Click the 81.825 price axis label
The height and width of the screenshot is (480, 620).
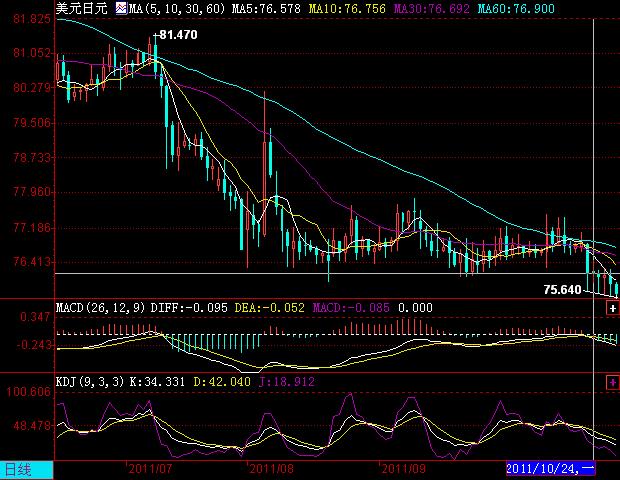click(x=32, y=19)
